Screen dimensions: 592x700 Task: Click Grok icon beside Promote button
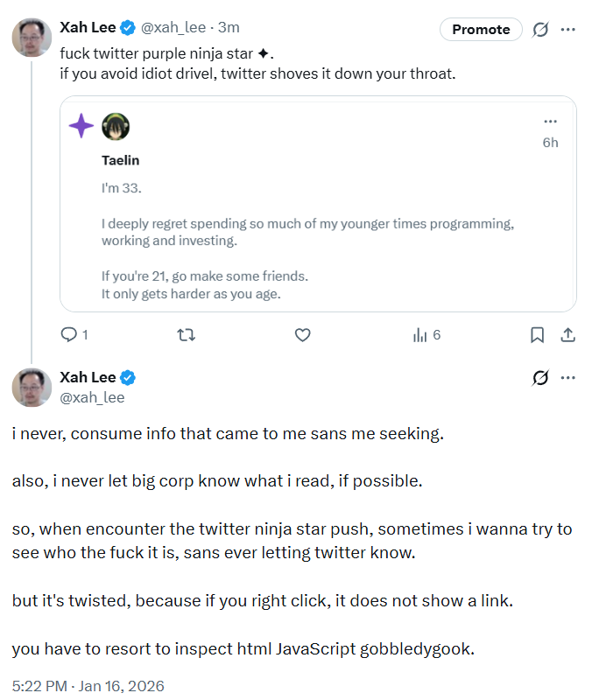(541, 29)
